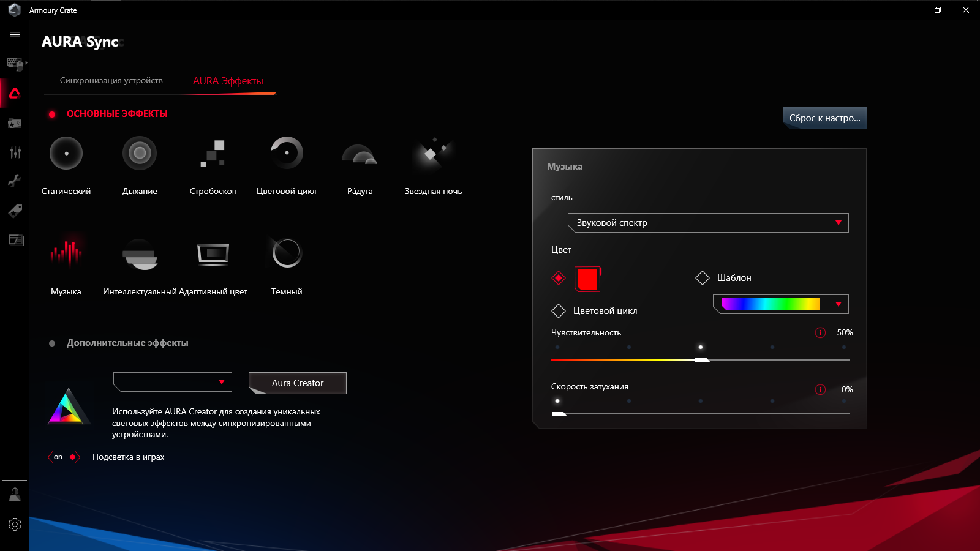Screen dimensions: 980x551
Task: Switch to AURA Эффекты tab
Action: click(228, 81)
